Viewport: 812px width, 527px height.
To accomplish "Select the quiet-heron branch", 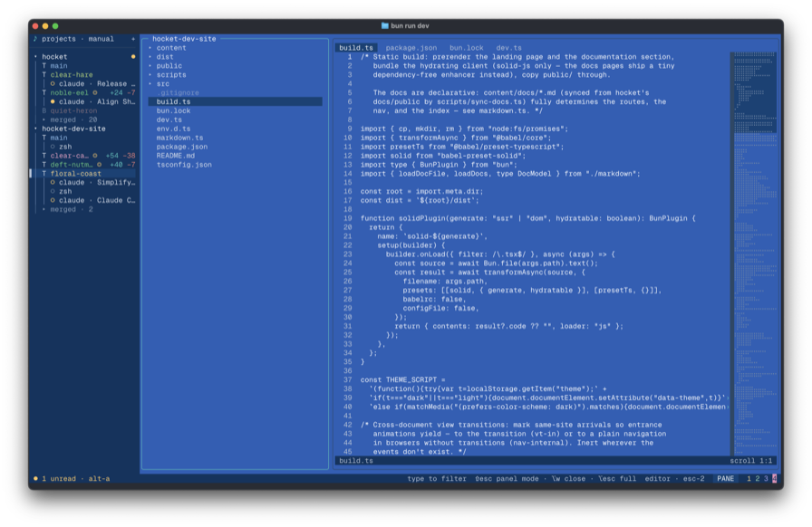I will 73,110.
